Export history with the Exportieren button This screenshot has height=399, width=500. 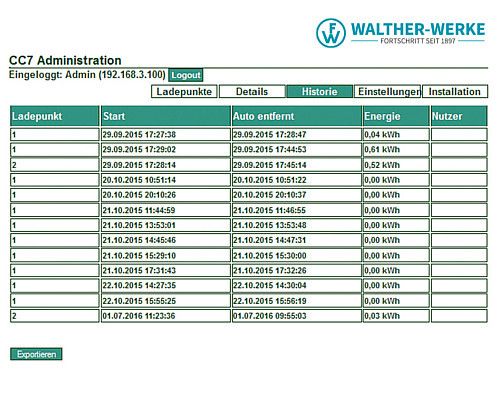pyautogui.click(x=36, y=354)
